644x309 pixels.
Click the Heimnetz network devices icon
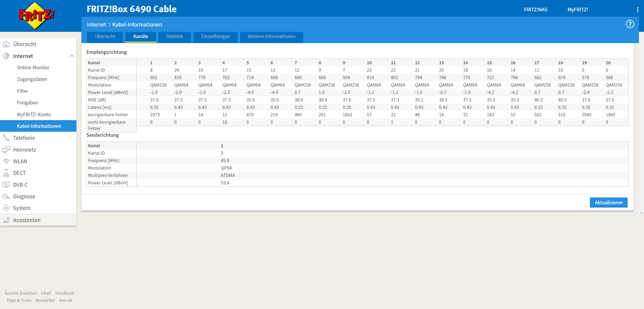coord(6,150)
